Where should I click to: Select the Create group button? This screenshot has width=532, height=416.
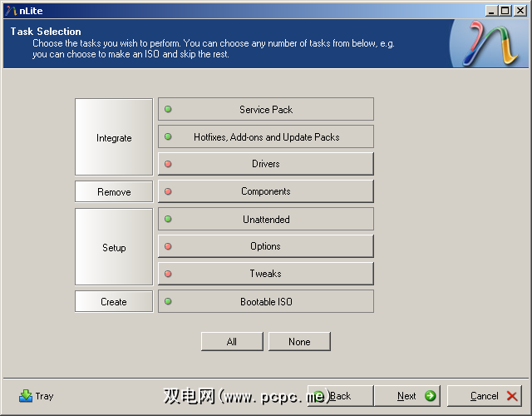click(114, 301)
